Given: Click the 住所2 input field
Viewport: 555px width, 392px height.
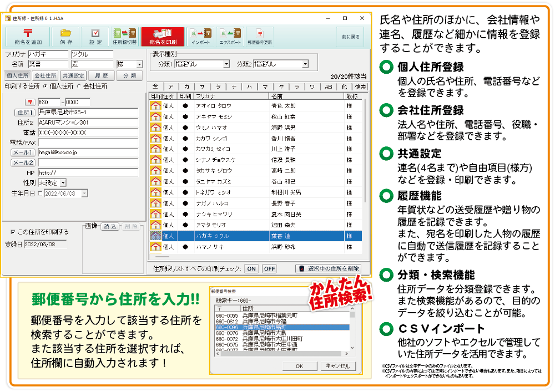Looking at the screenshot, I should 87,123.
